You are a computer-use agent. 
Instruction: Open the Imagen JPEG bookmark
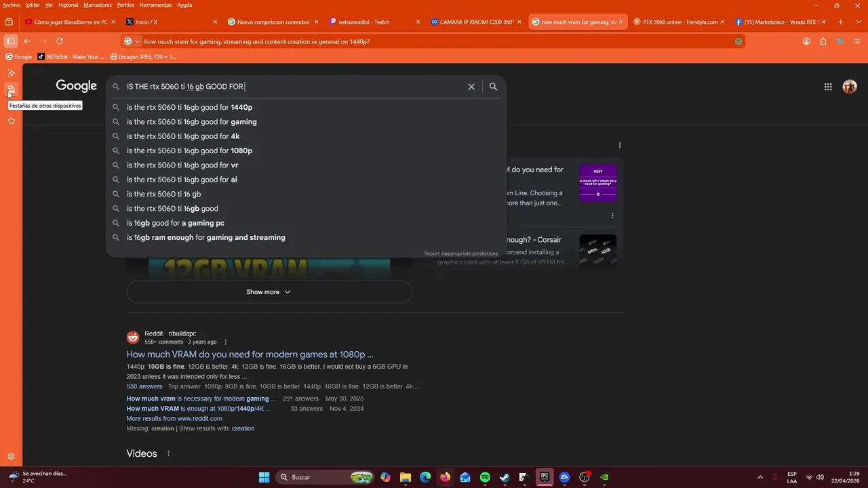[143, 57]
